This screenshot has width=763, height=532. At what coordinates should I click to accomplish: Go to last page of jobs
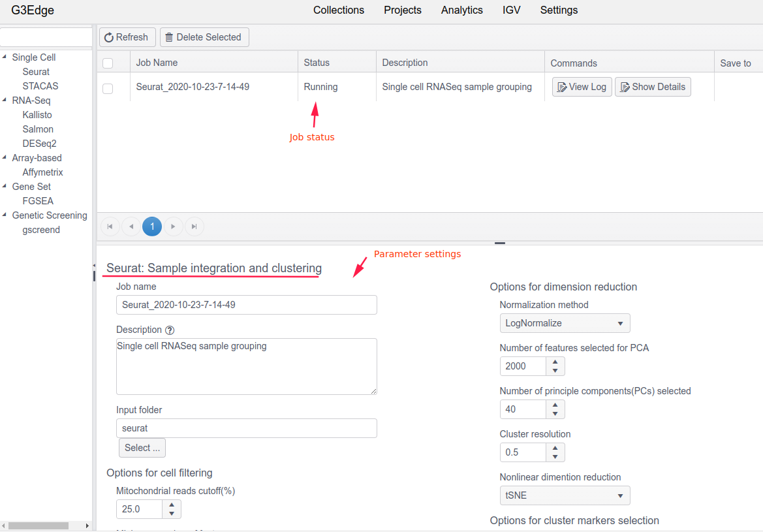point(194,227)
